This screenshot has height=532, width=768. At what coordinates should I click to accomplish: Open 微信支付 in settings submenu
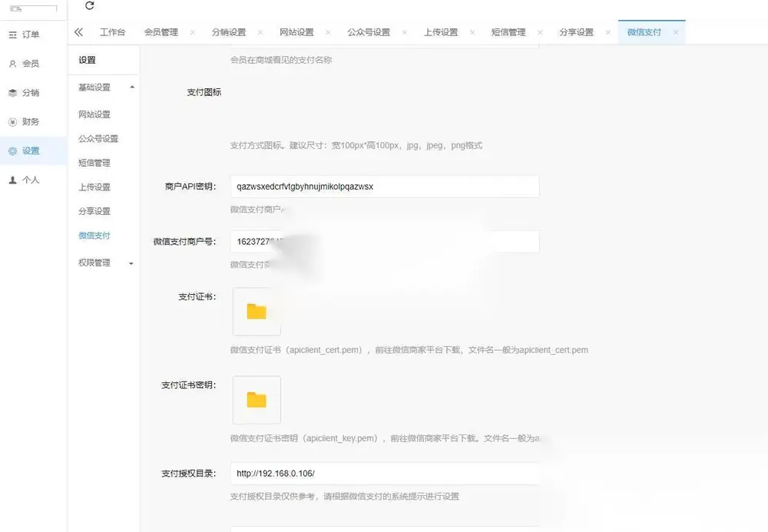[94, 236]
